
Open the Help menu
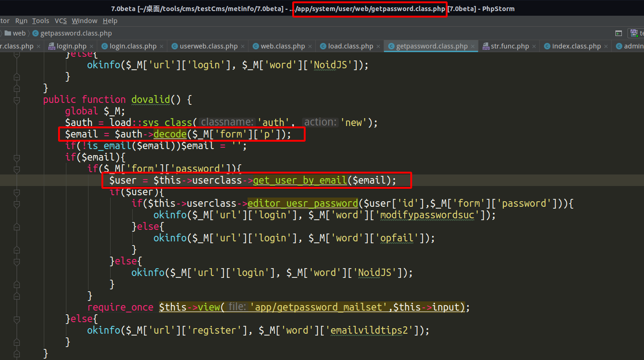tap(110, 21)
